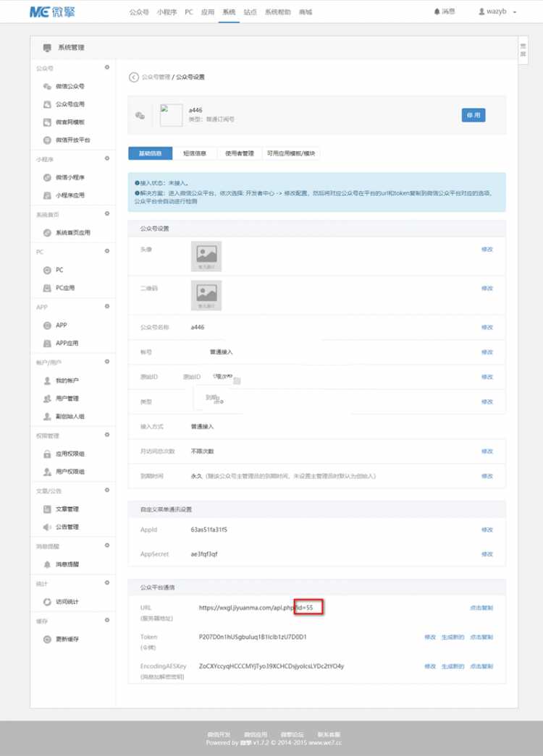Open 访问统计 sidebar item
Viewport: 543px width, 756px height.
(x=67, y=602)
